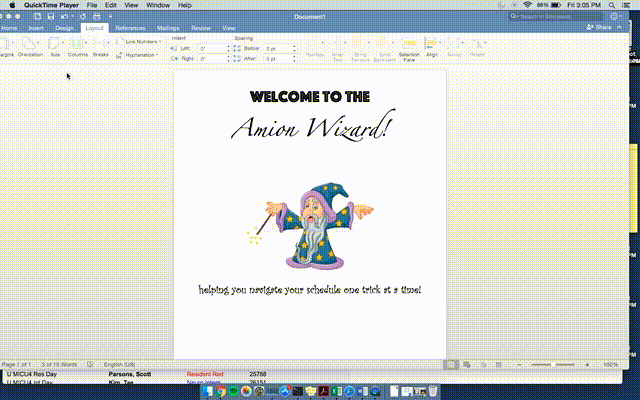The width and height of the screenshot is (640, 400).
Task: Click the Send Backward icon
Action: tap(384, 49)
